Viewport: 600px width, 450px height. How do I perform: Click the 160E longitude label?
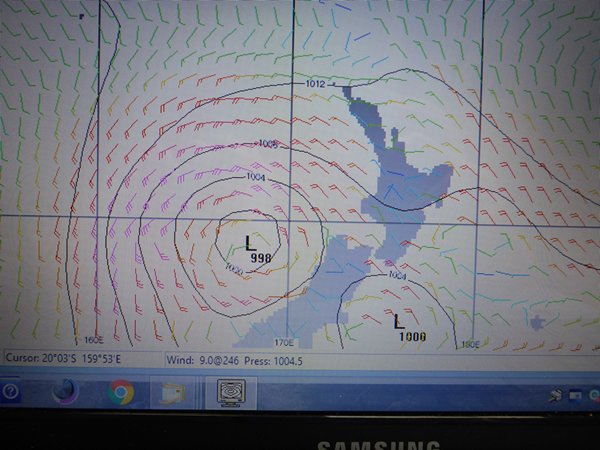[94, 342]
